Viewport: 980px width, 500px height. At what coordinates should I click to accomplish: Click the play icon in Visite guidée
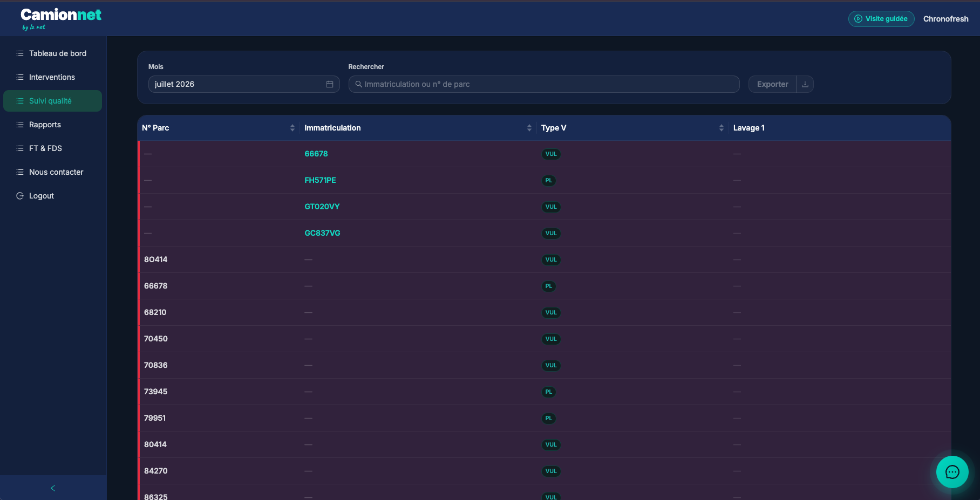click(858, 19)
